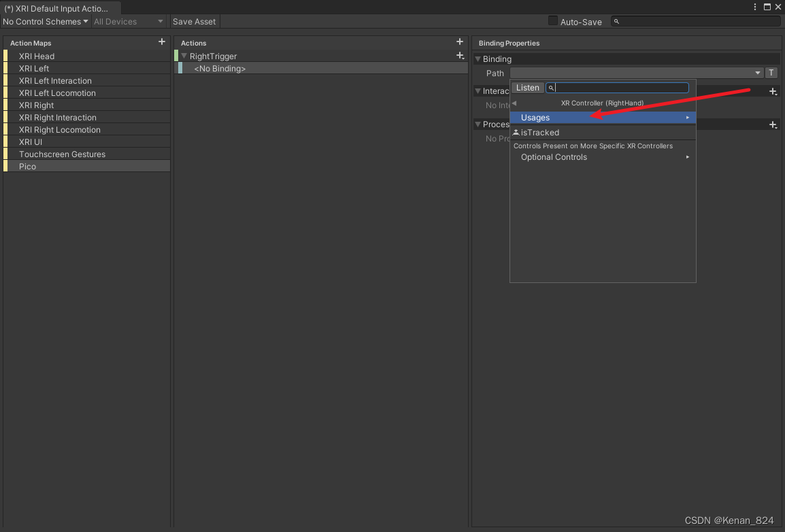
Task: Activate Listen mode in the control picker
Action: [528, 87]
